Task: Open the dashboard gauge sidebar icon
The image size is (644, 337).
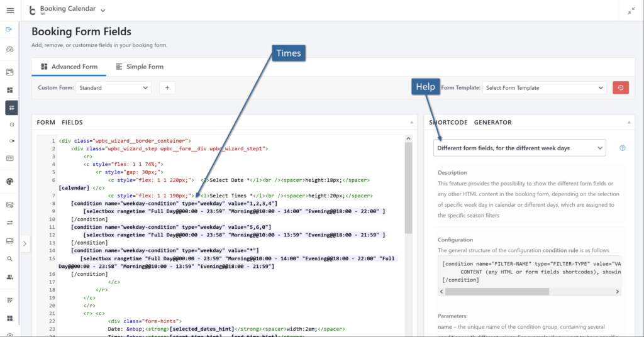Action: click(10, 49)
